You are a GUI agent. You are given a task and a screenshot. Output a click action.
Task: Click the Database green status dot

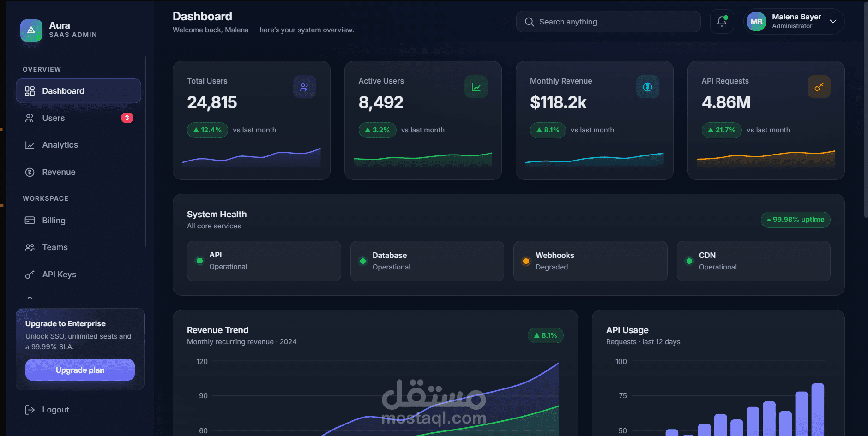pos(363,261)
